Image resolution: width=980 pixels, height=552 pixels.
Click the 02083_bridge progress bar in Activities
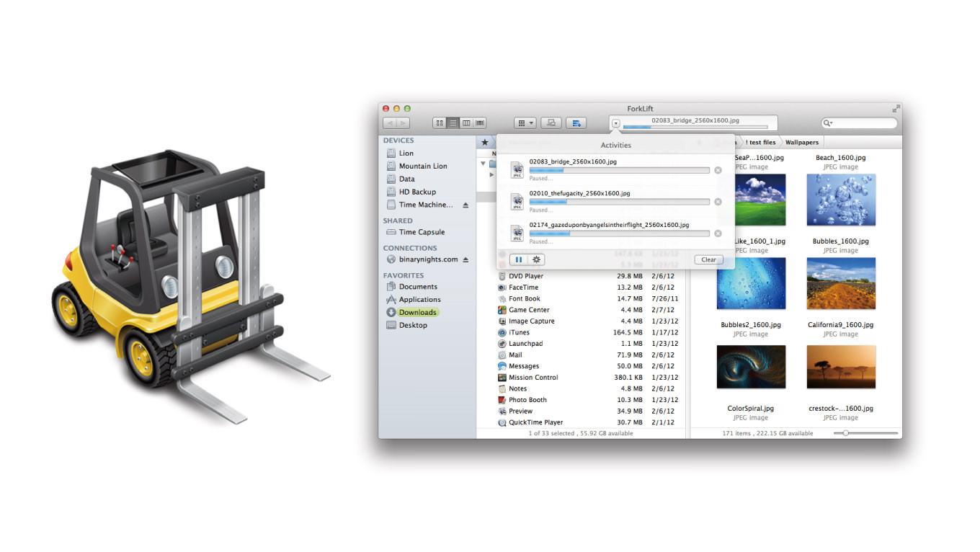click(x=619, y=171)
